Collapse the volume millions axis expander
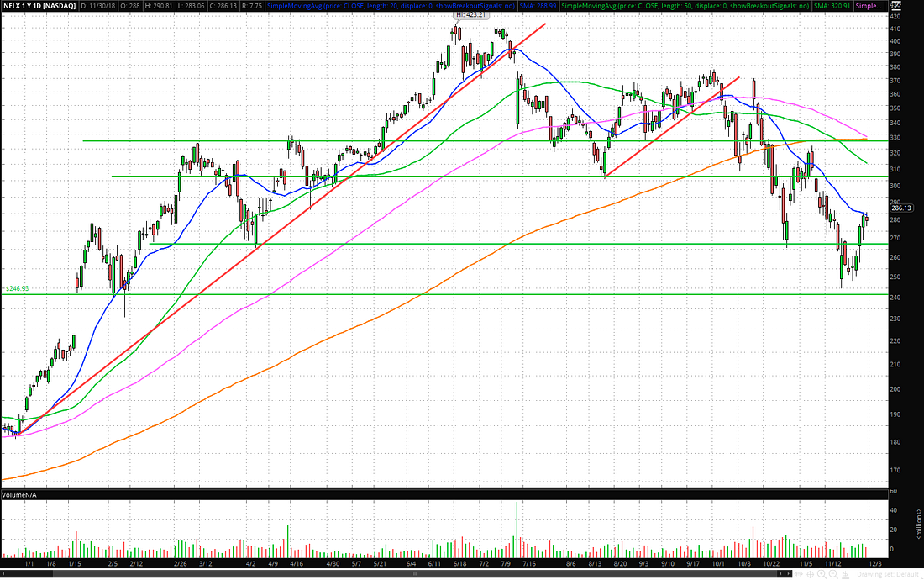Image resolution: width=924 pixels, height=580 pixels. coord(919,524)
